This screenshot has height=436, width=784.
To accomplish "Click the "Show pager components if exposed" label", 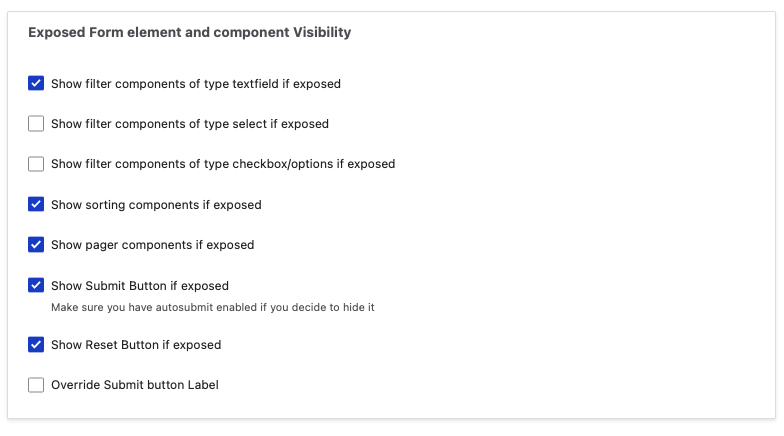I will [x=152, y=245].
